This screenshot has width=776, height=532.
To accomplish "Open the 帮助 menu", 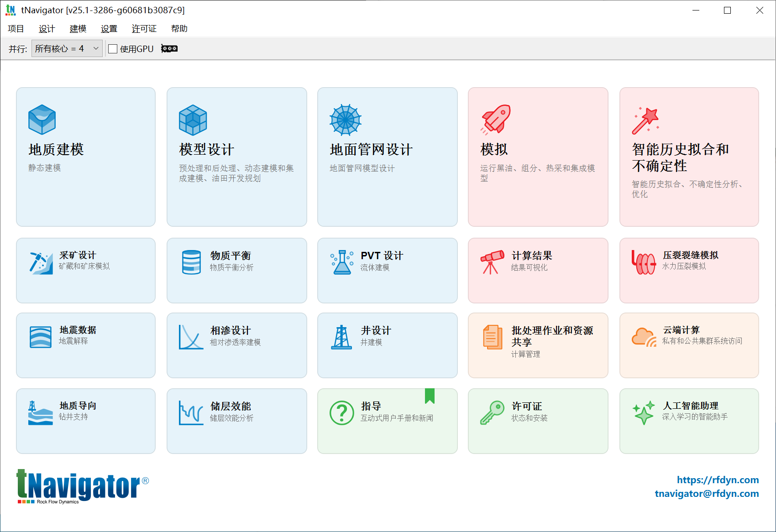I will (179, 29).
